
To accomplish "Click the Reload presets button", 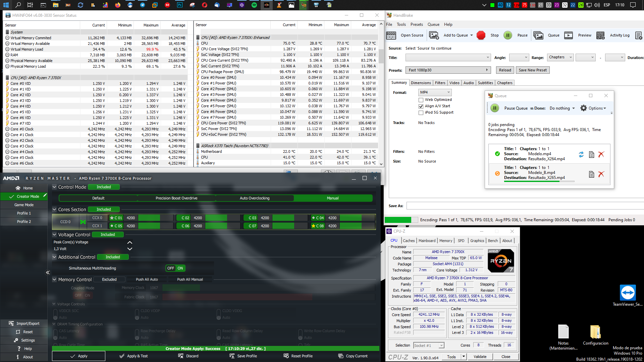I will (505, 70).
